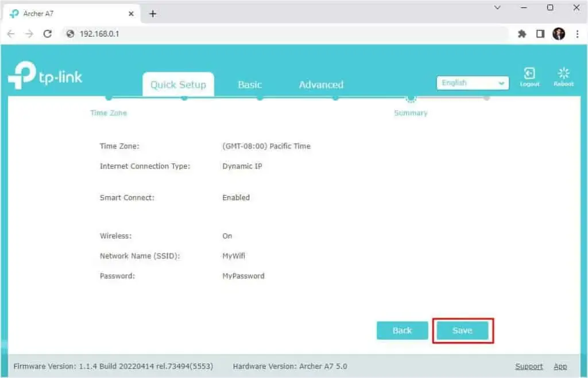Click the TP-Link logo
This screenshot has height=378, width=588.
(x=46, y=75)
